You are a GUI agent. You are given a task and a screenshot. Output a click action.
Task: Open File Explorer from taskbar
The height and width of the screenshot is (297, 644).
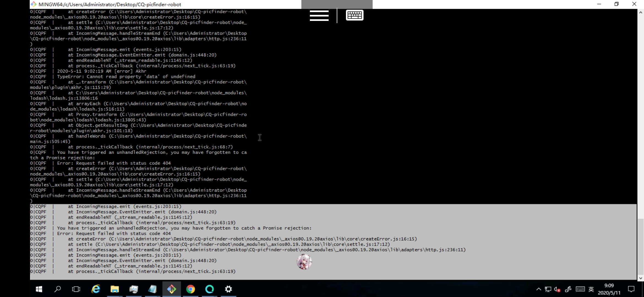pyautogui.click(x=115, y=289)
